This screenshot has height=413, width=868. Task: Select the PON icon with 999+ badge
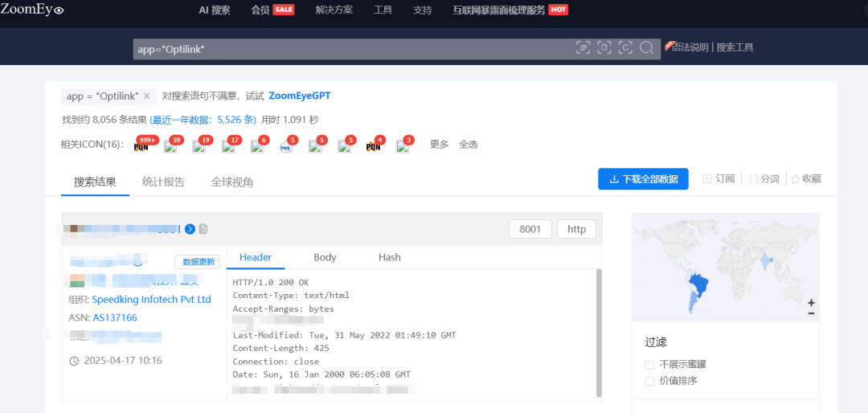click(141, 146)
